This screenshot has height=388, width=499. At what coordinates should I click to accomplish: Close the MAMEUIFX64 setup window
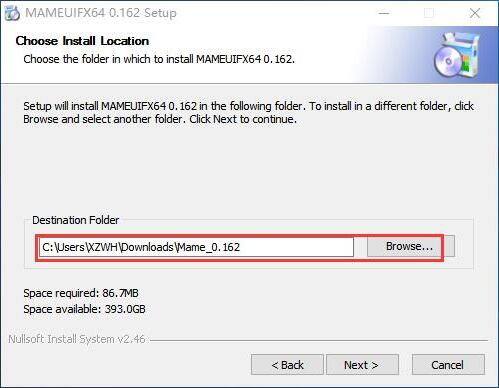tap(475, 13)
